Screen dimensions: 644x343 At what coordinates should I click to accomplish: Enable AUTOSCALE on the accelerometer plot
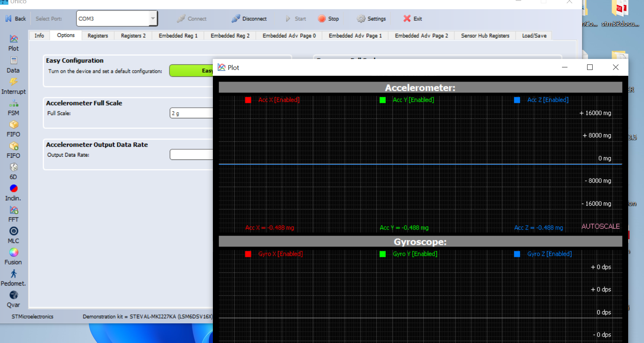click(600, 226)
